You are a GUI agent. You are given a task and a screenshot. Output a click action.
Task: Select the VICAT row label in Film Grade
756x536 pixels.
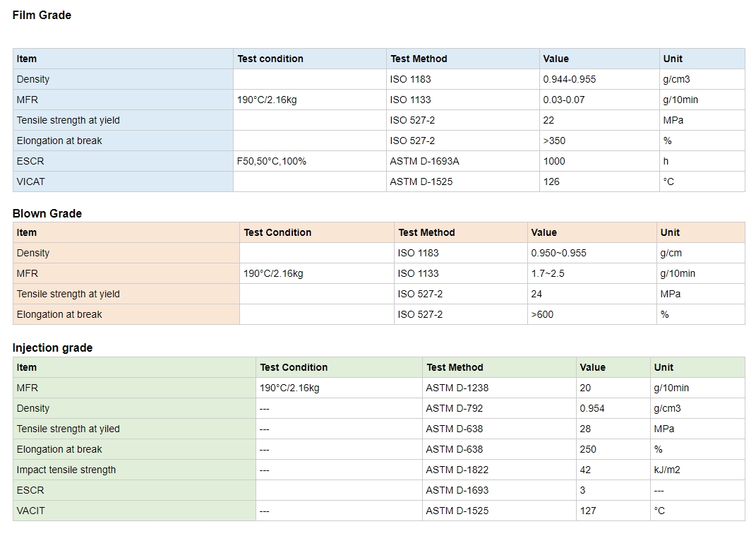point(31,181)
